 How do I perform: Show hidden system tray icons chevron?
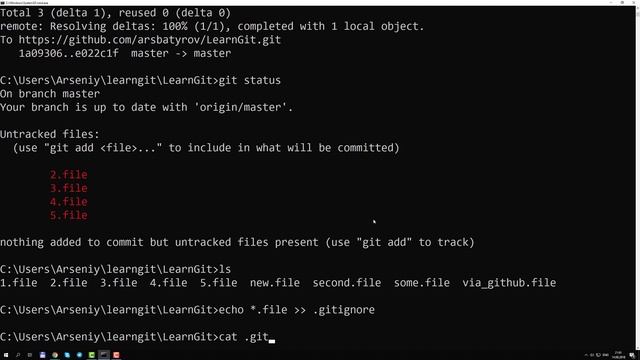click(x=586, y=355)
